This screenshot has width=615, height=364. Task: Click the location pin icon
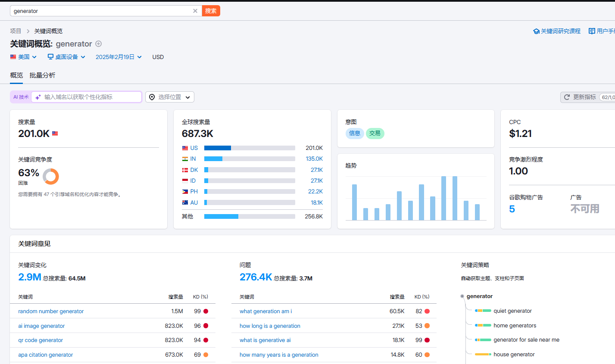point(152,97)
